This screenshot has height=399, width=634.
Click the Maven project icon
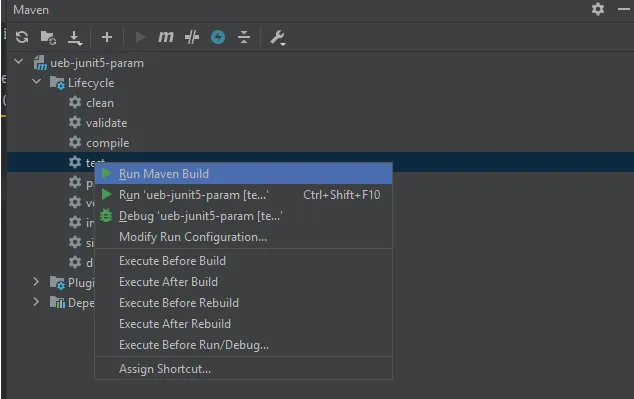pyautogui.click(x=40, y=63)
